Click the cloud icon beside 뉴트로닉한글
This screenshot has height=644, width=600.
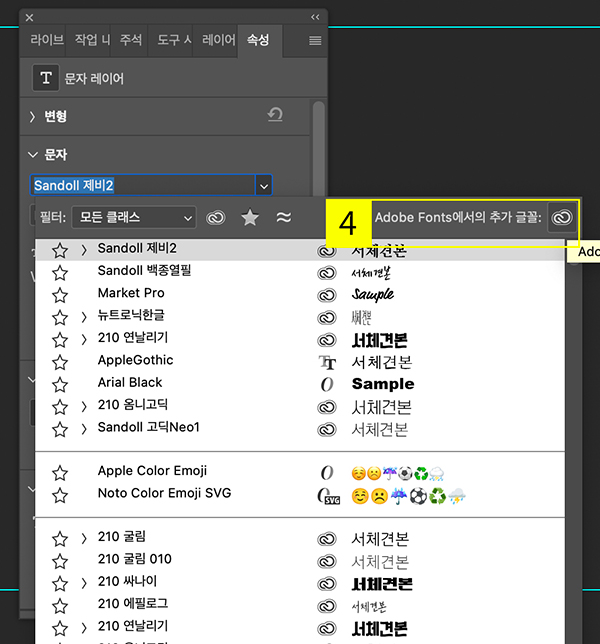[327, 318]
